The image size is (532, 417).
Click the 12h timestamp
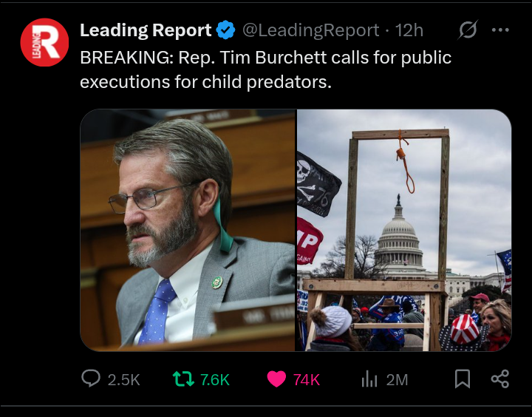click(x=409, y=30)
